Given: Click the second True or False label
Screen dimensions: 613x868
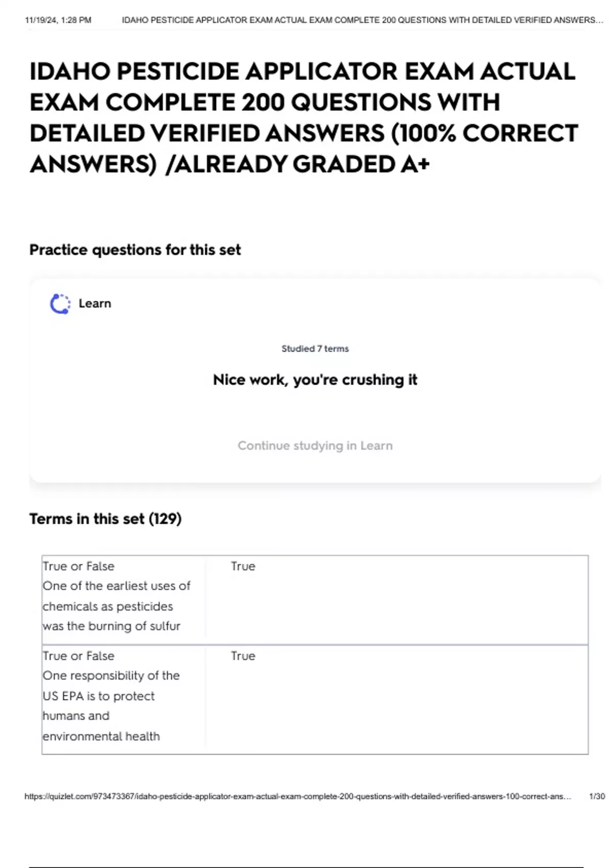Looking at the screenshot, I should pyautogui.click(x=79, y=656).
